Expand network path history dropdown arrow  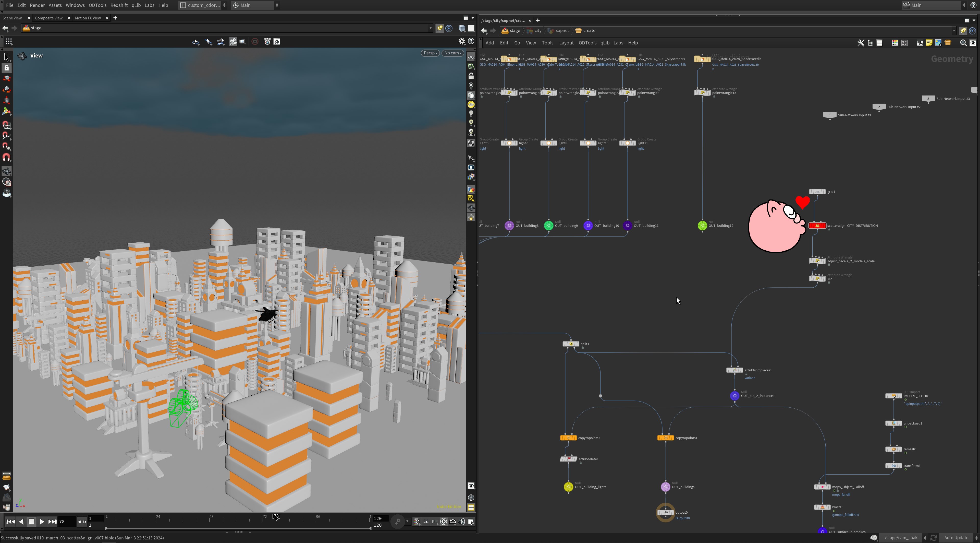[954, 31]
